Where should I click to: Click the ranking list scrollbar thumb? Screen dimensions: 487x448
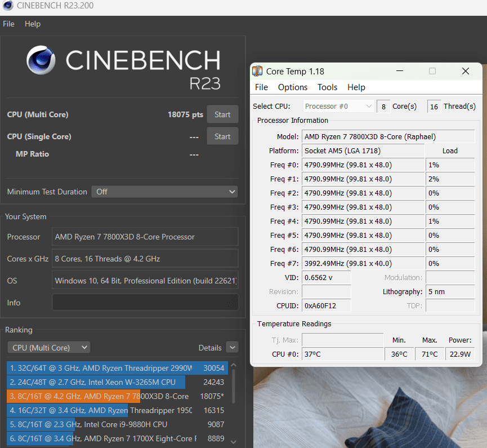pos(234,386)
